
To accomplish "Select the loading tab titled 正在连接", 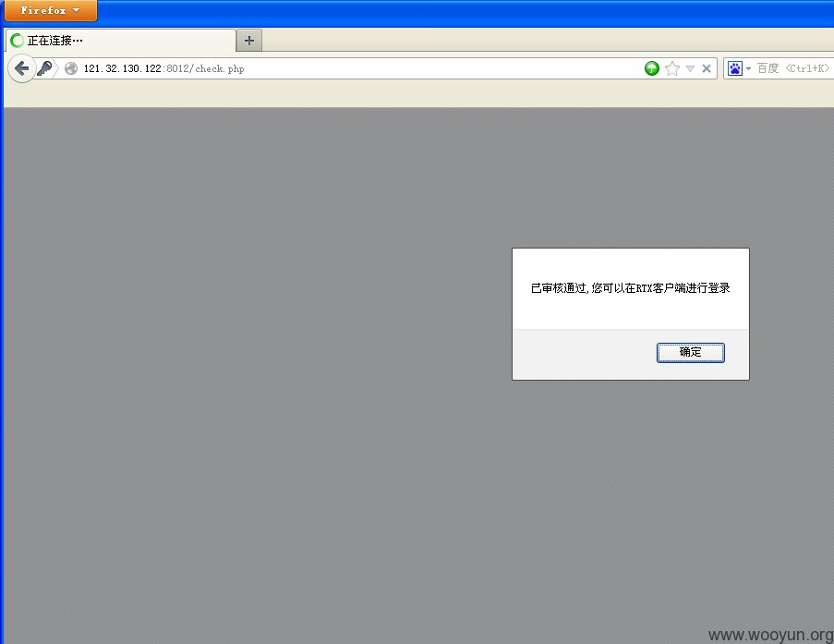I will click(x=121, y=41).
